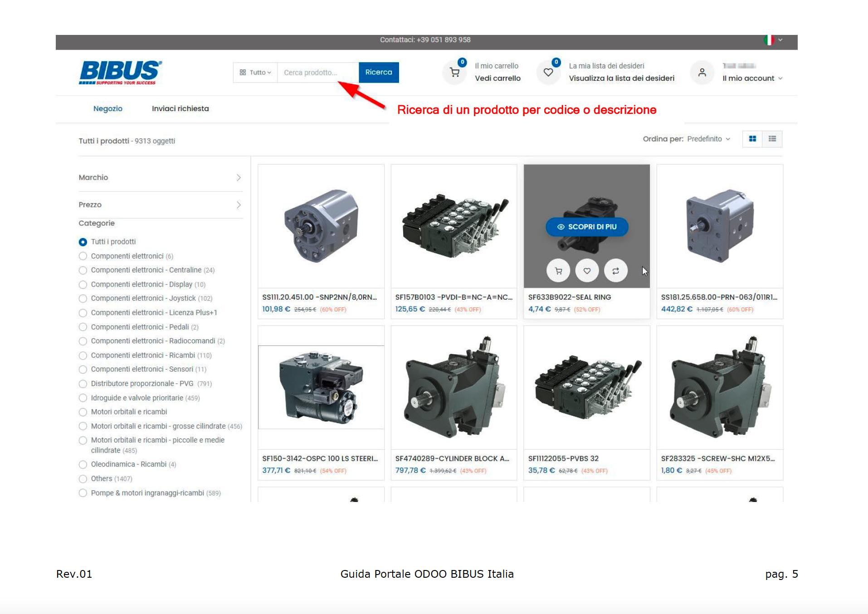The width and height of the screenshot is (868, 614).
Task: Click the wishlist heart icon in header
Action: (548, 72)
